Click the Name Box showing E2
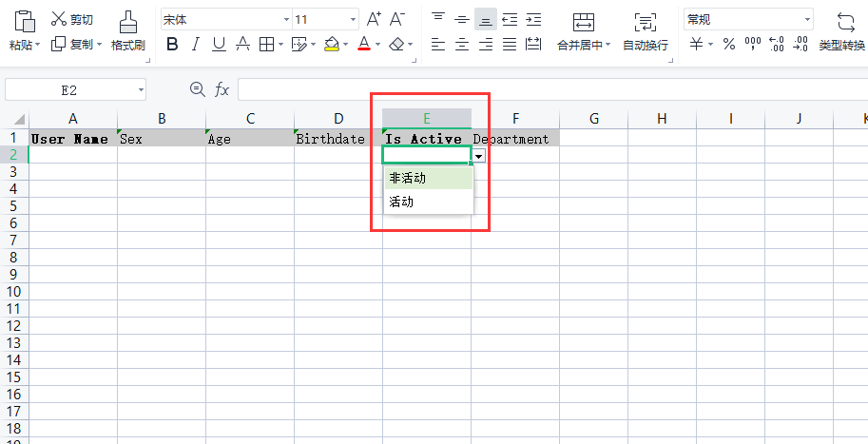Viewport: 868px width, 444px height. [75, 89]
